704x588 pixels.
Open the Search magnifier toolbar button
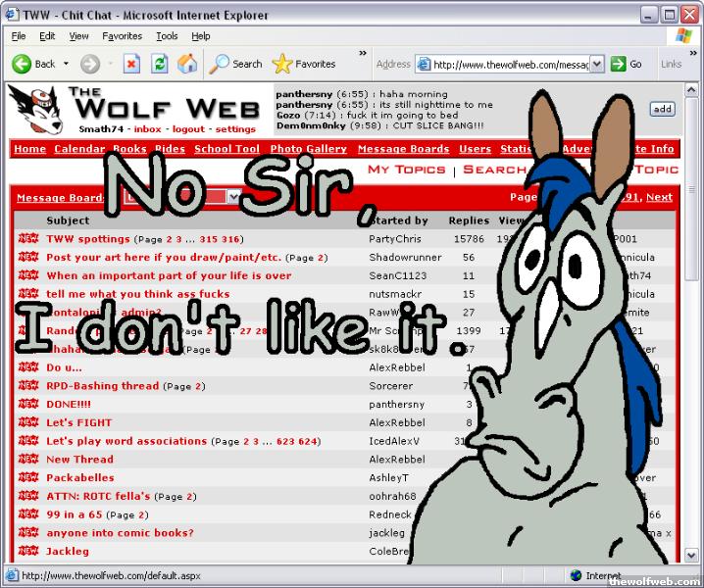235,64
